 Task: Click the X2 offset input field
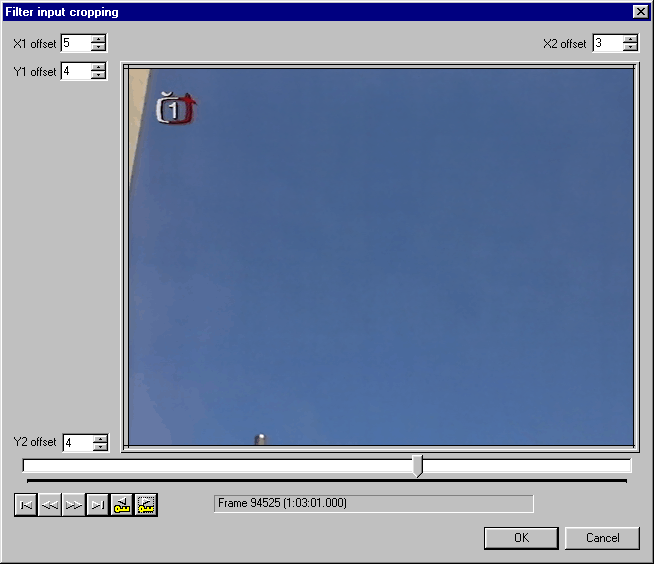click(x=608, y=43)
